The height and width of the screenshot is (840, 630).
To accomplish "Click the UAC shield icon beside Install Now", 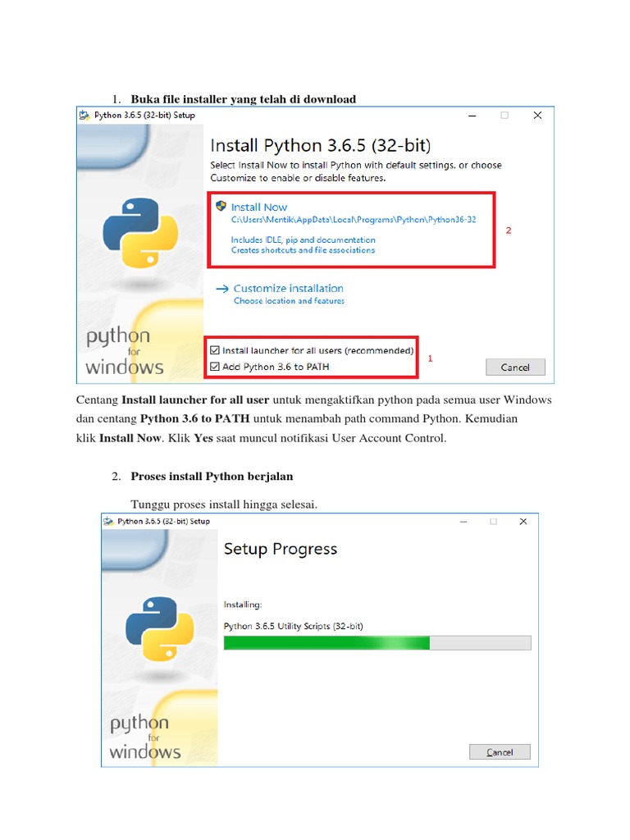I will pyautogui.click(x=220, y=206).
